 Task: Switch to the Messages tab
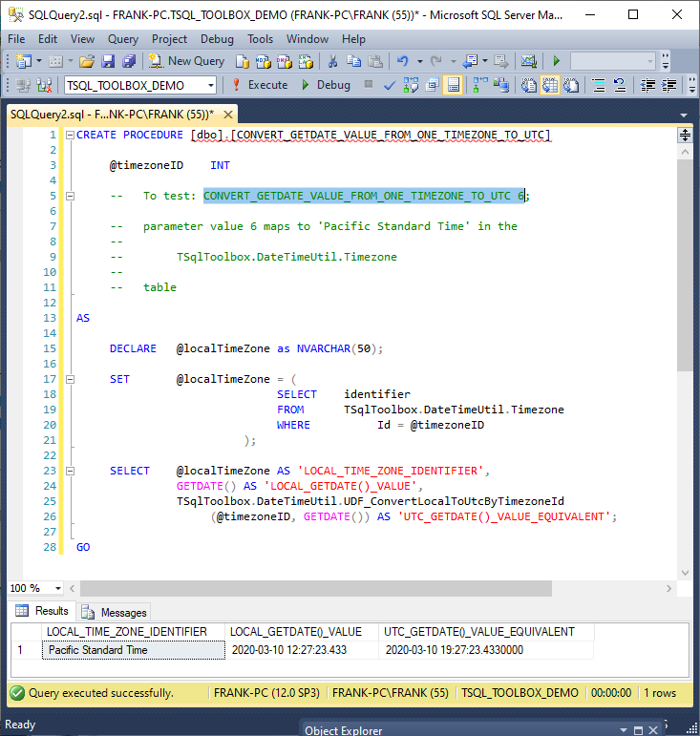pyautogui.click(x=116, y=612)
